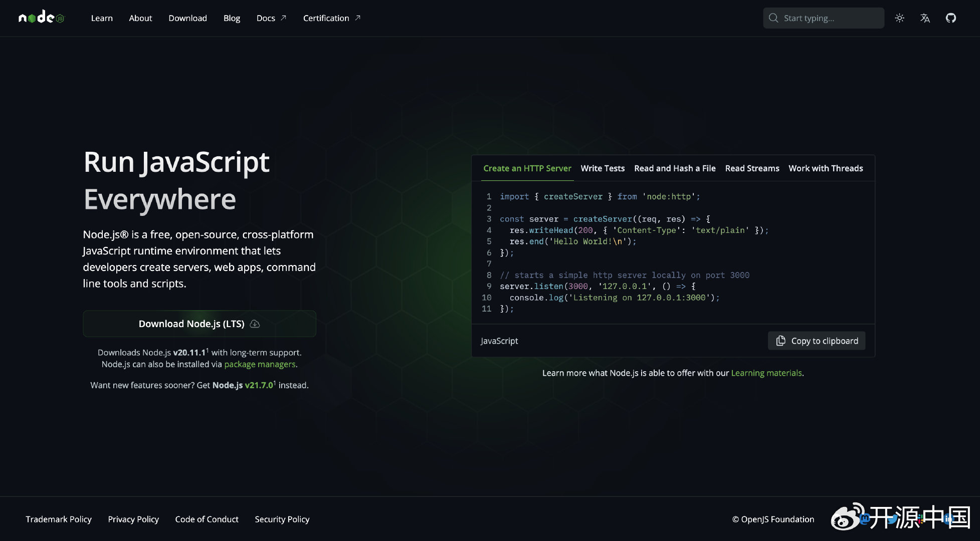The image size is (980, 541).
Task: Click the © OpenJS Foundation text
Action: coord(773,519)
